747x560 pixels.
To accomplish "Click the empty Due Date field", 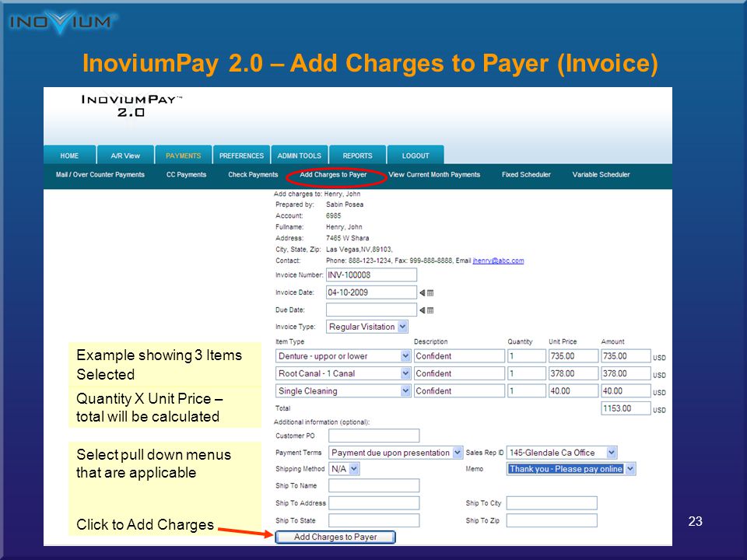I will tap(372, 310).
